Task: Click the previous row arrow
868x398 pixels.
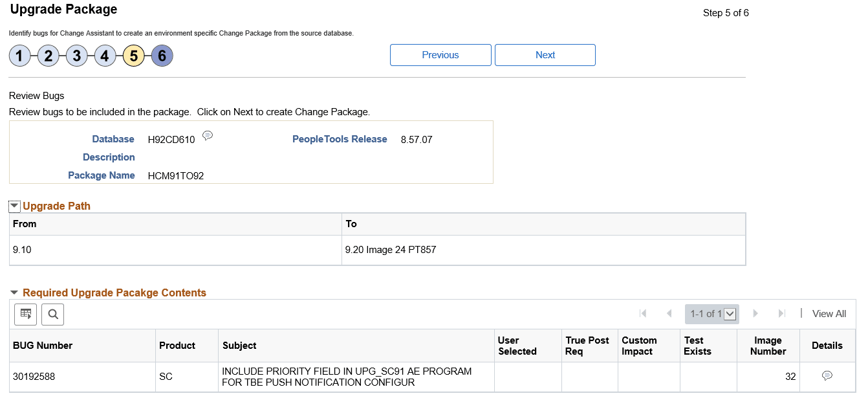Action: click(669, 314)
